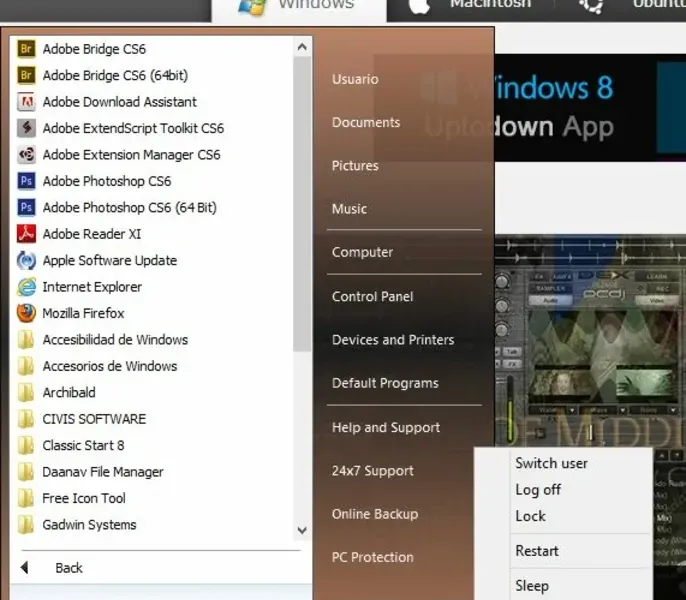The image size is (686, 600).
Task: Click the Classic Start 8 label
Action: pyautogui.click(x=83, y=446)
